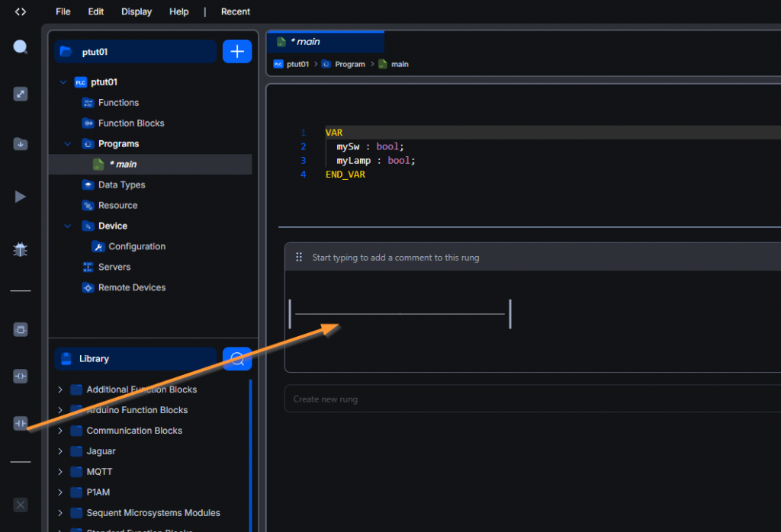Click the debugger bug icon
This screenshot has height=532, width=781.
click(21, 249)
